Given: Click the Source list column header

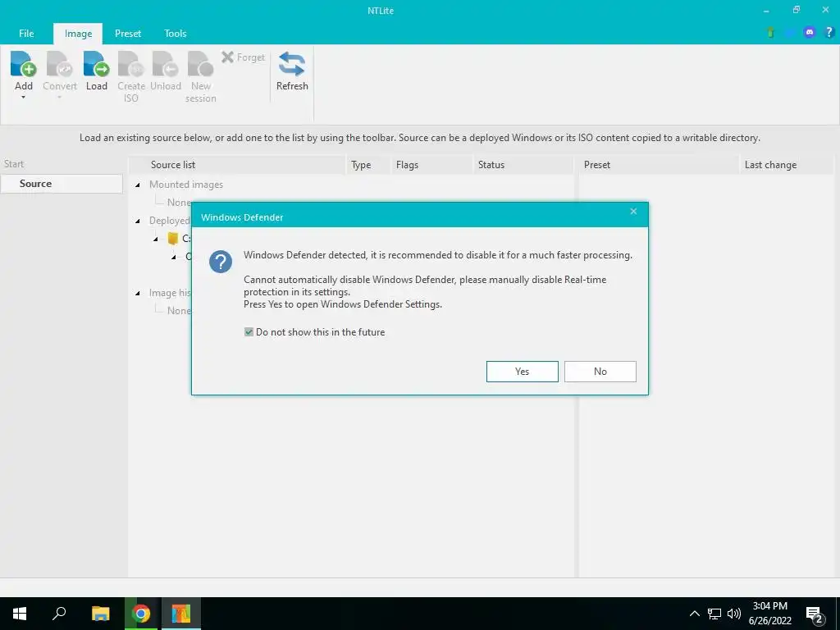Looking at the screenshot, I should [237, 164].
